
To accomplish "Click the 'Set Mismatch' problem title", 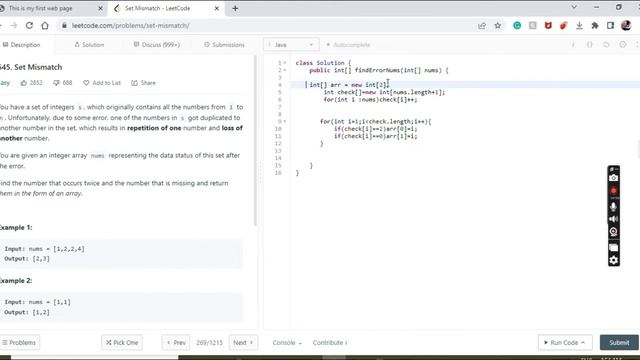I will [x=38, y=67].
